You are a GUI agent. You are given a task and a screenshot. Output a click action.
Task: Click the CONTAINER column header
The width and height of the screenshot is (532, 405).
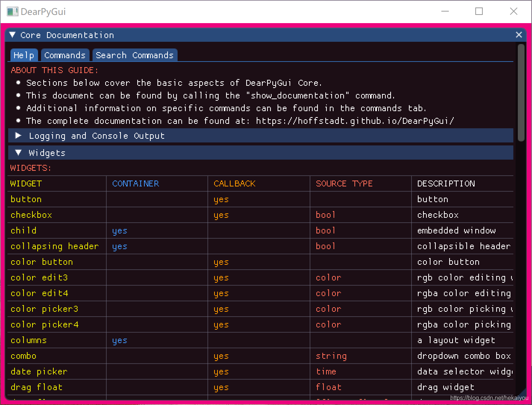pyautogui.click(x=136, y=183)
